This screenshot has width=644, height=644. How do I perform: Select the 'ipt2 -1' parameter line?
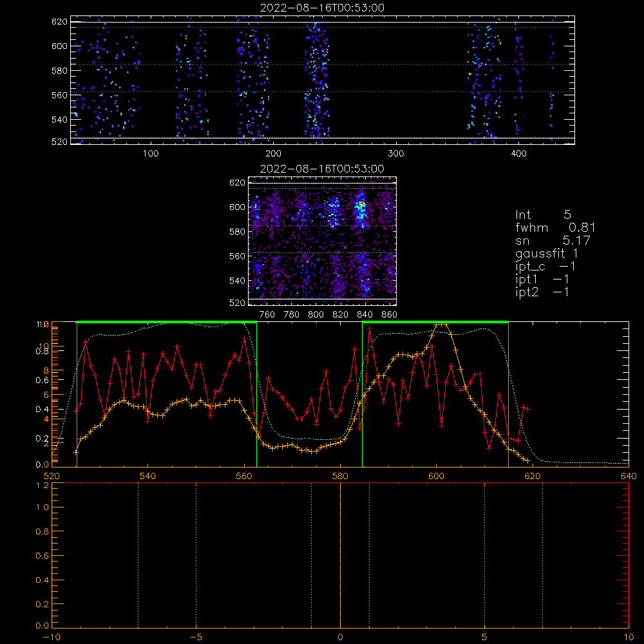pos(542,292)
